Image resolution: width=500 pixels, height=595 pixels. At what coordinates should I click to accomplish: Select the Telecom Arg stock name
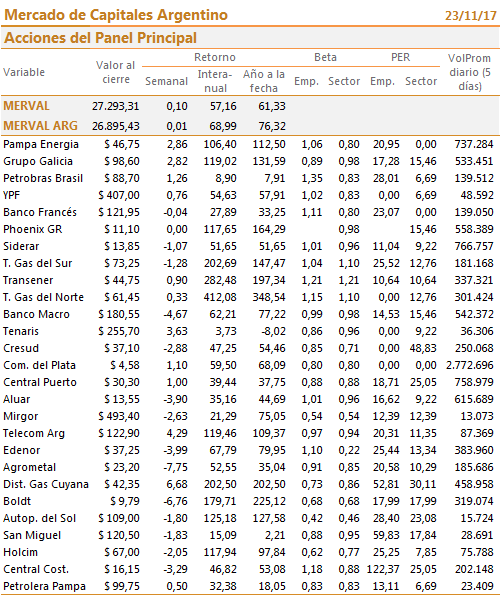coord(34,433)
